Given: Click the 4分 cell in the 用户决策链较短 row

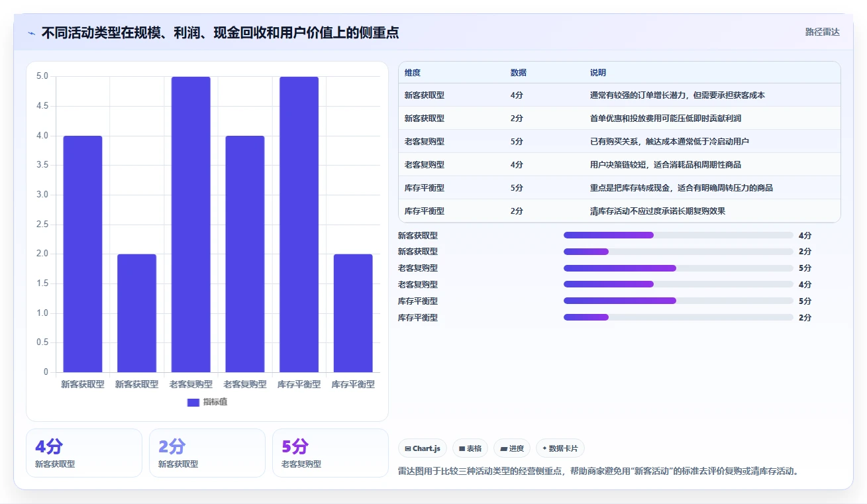Looking at the screenshot, I should pyautogui.click(x=517, y=165).
